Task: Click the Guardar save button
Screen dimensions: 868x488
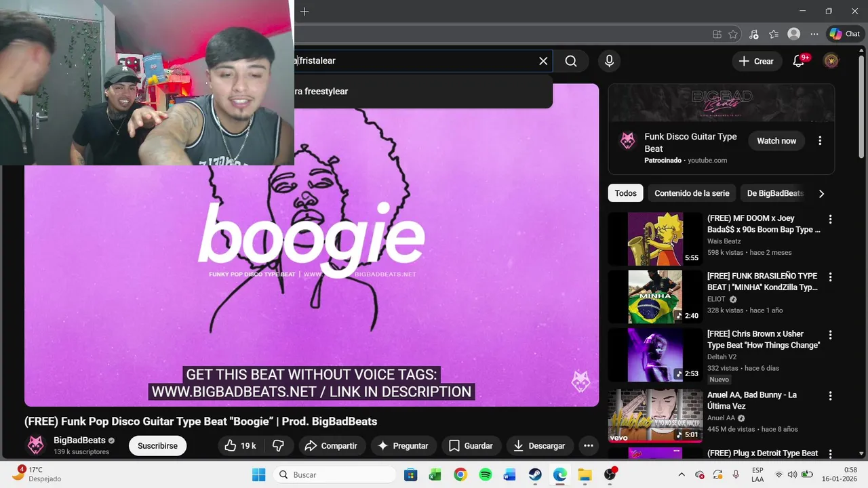Action: [471, 445]
